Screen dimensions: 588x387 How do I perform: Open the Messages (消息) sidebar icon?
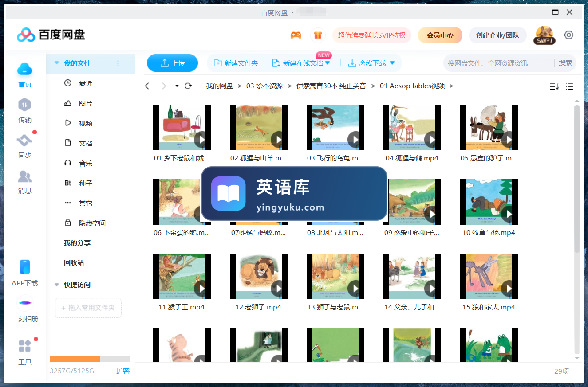click(x=25, y=176)
